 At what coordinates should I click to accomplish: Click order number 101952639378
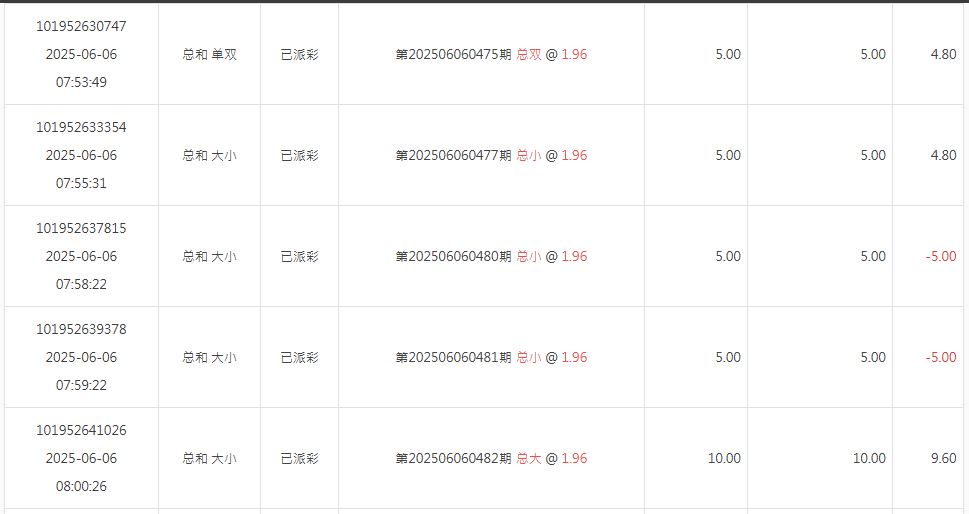click(81, 329)
